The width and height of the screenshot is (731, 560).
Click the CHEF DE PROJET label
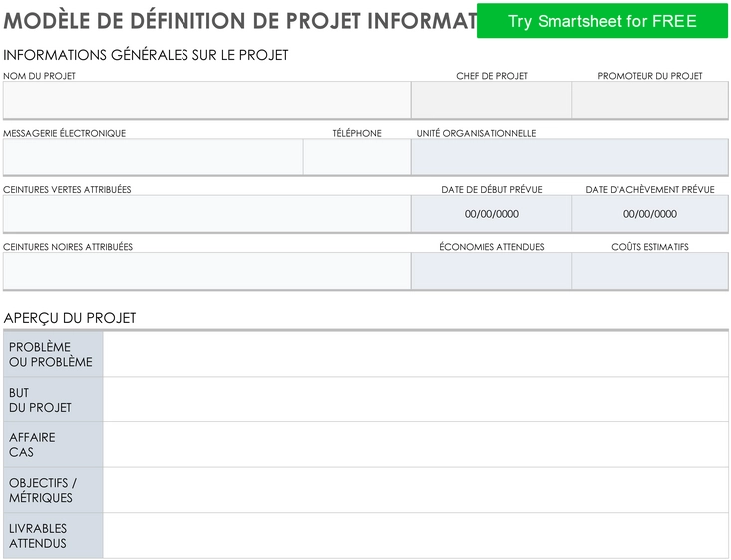492,76
